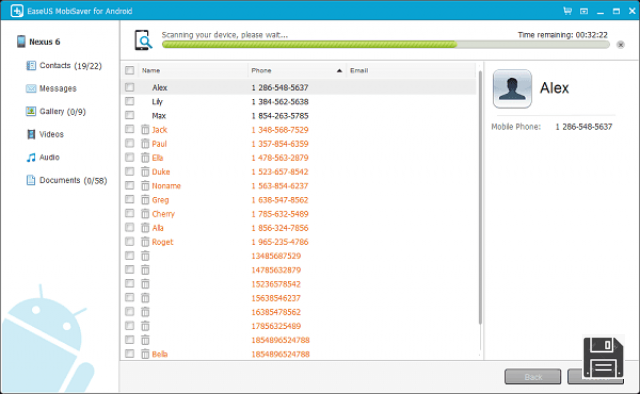This screenshot has width=640, height=394.
Task: Select phone number 1 965-235-4786
Action: coord(280,242)
